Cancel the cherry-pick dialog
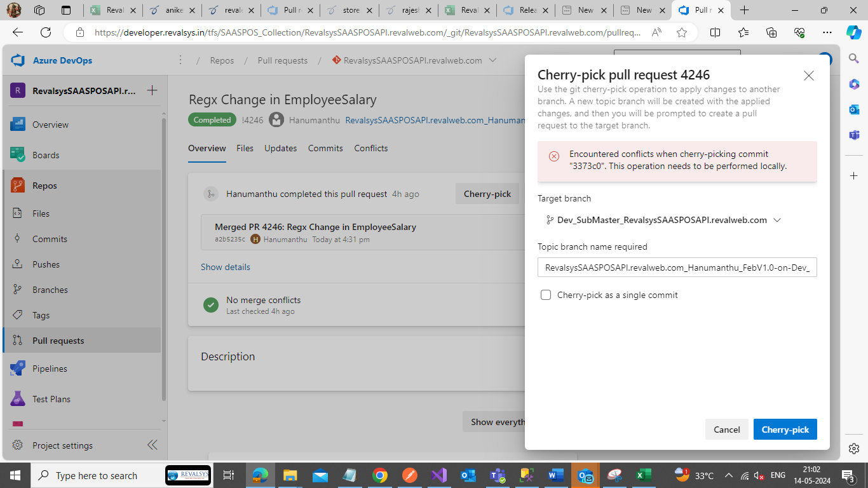The width and height of the screenshot is (868, 488). [x=726, y=430]
